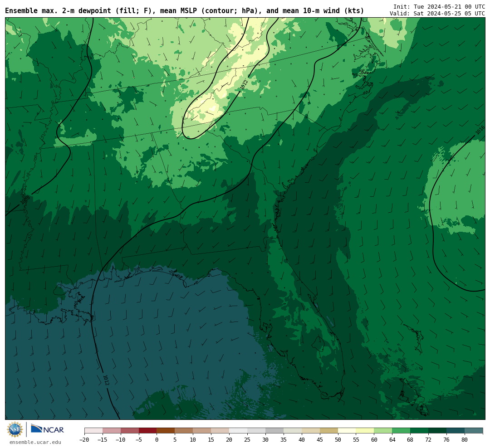Click the '68' colorbar tick label

click(x=411, y=440)
